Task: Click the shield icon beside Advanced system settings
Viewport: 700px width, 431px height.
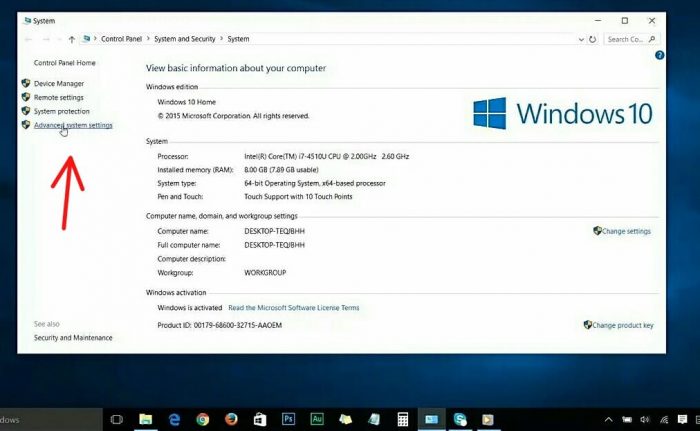Action: (x=26, y=125)
